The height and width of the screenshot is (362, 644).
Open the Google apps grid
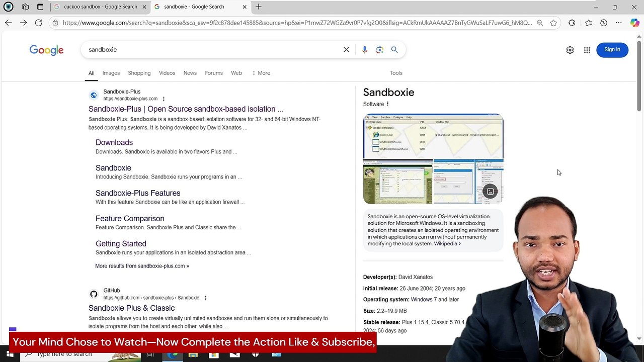[587, 50]
